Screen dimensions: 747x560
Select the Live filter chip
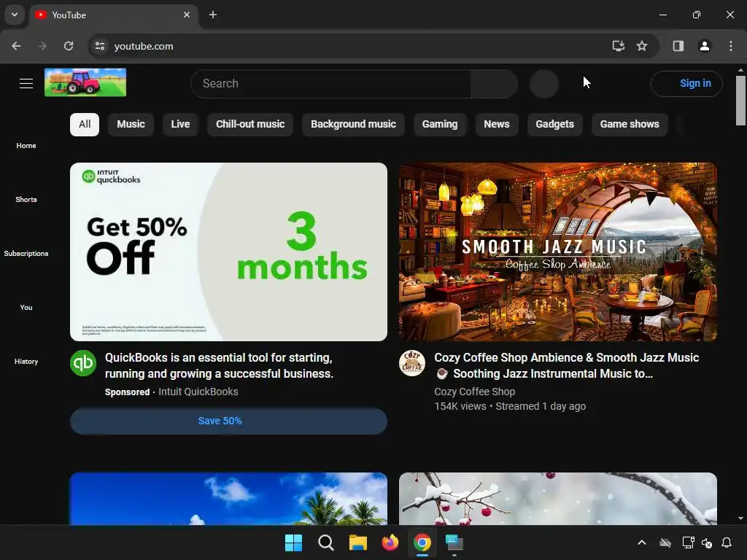coord(181,124)
